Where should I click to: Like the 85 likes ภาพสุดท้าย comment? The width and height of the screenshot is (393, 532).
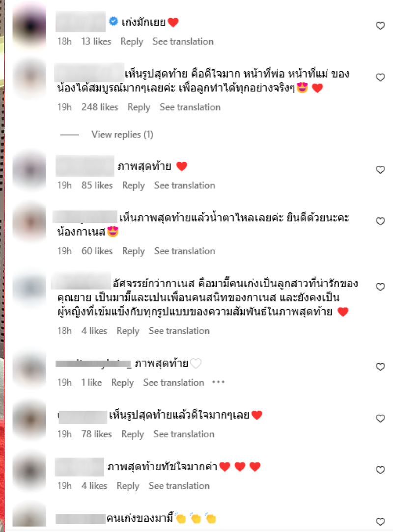380,170
